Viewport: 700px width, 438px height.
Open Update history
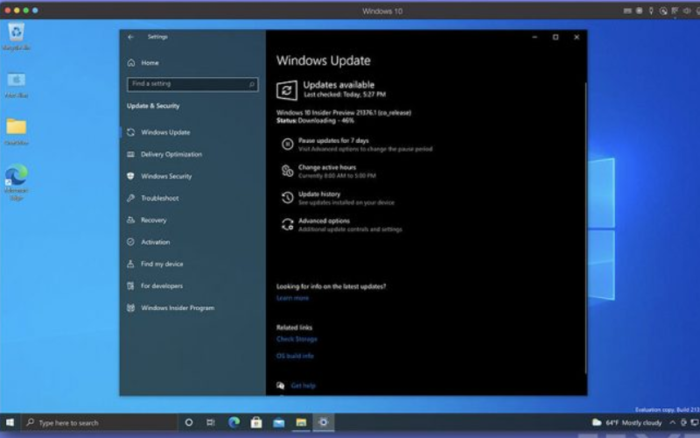[x=319, y=194]
